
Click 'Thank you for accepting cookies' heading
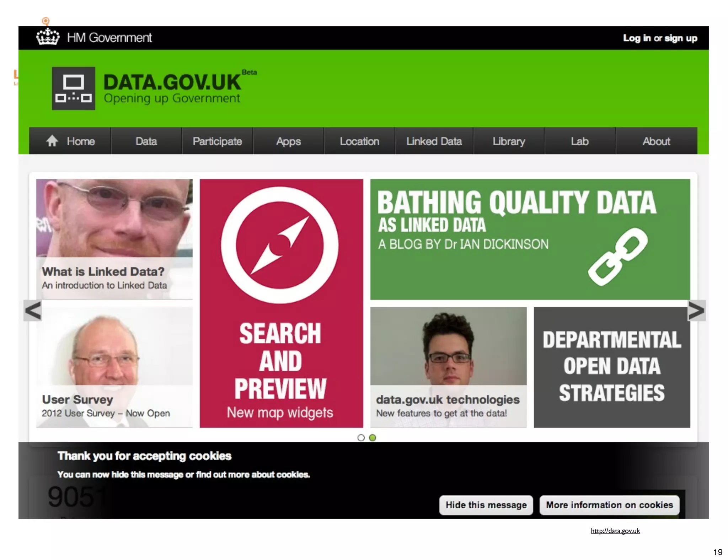[144, 456]
